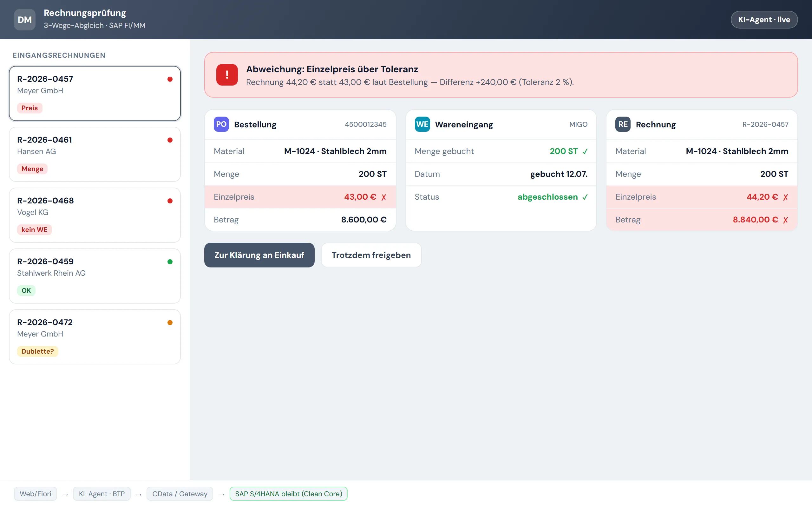This screenshot has width=812, height=507.
Task: Click the Web/Fiori chip in footer
Action: tap(35, 494)
